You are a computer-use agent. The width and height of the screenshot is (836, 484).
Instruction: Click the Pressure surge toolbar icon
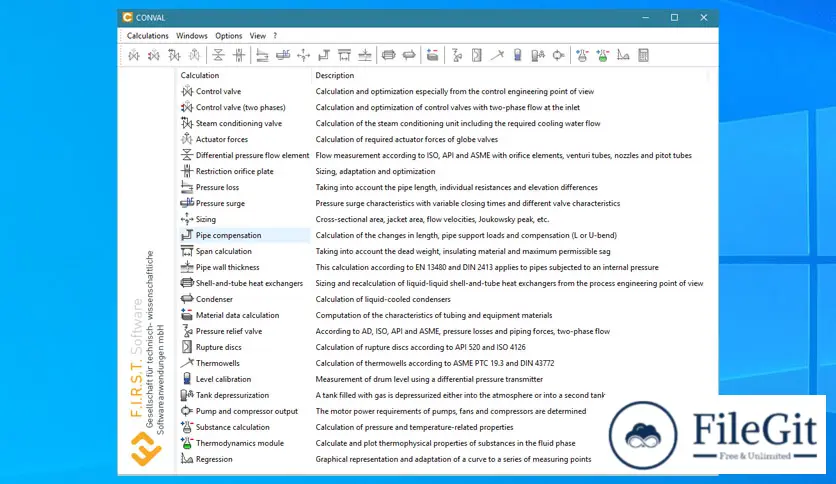click(x=283, y=55)
